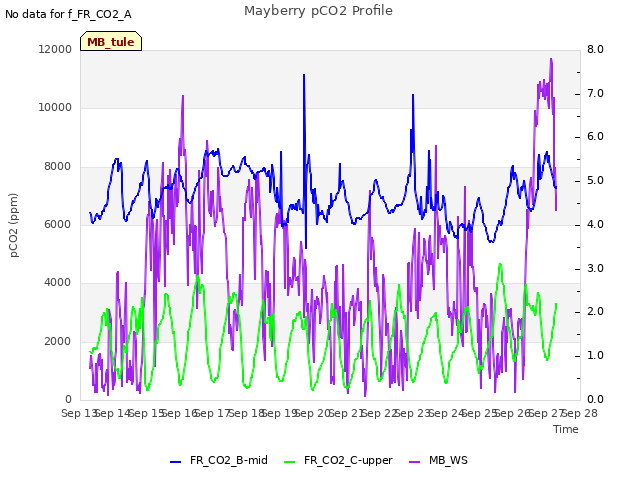Click the green FR_CO2_C-upper legend swatch
This screenshot has width=640, height=480.
tap(289, 462)
